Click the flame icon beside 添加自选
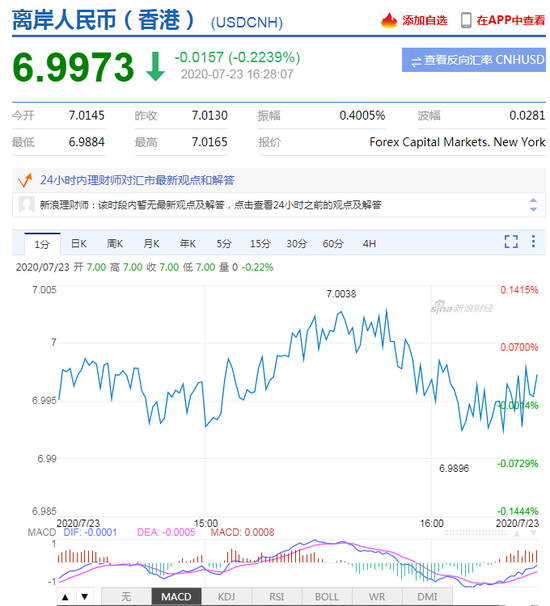Image resolution: width=550 pixels, height=606 pixels. point(389,20)
